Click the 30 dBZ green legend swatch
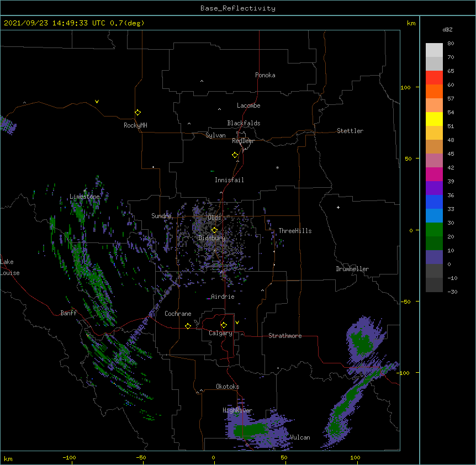The width and height of the screenshot is (476, 465). tap(434, 230)
